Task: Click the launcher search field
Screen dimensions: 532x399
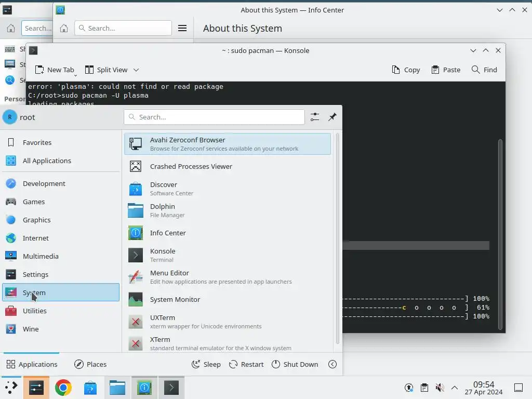Action: (215, 117)
